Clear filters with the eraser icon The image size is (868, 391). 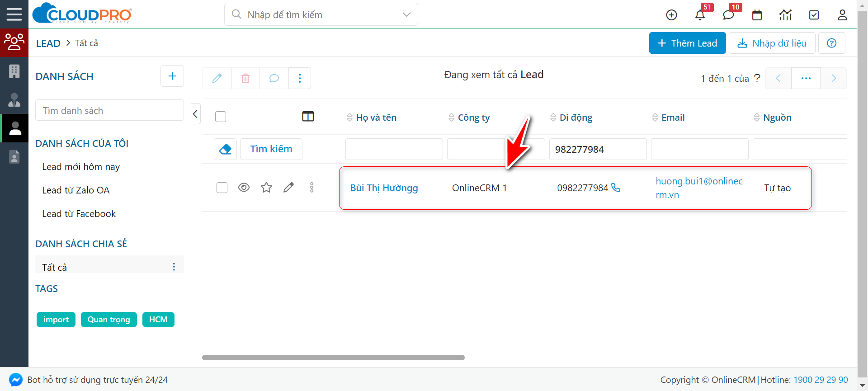point(225,149)
